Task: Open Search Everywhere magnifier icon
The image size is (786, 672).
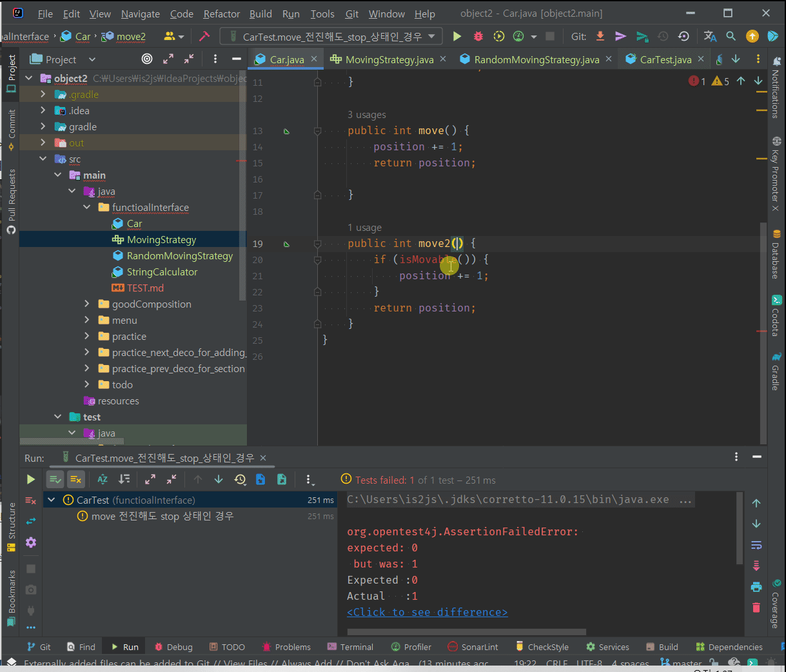Action: pos(731,37)
